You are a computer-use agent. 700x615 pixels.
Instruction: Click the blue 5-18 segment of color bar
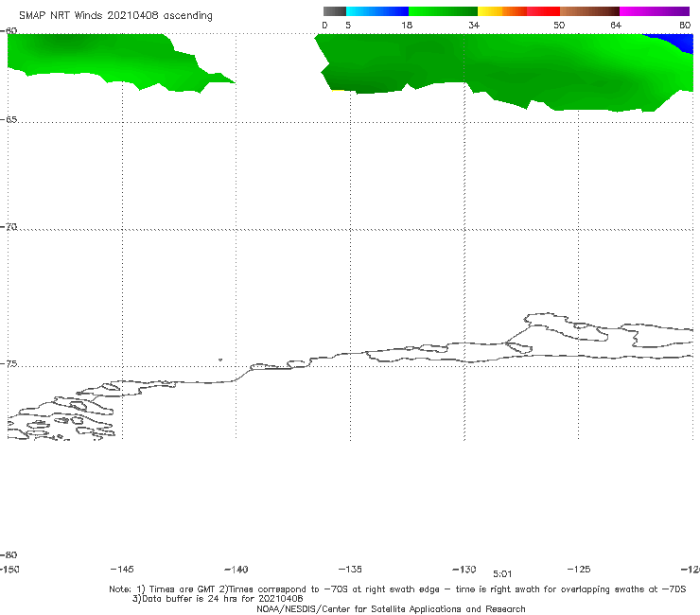[x=377, y=11]
